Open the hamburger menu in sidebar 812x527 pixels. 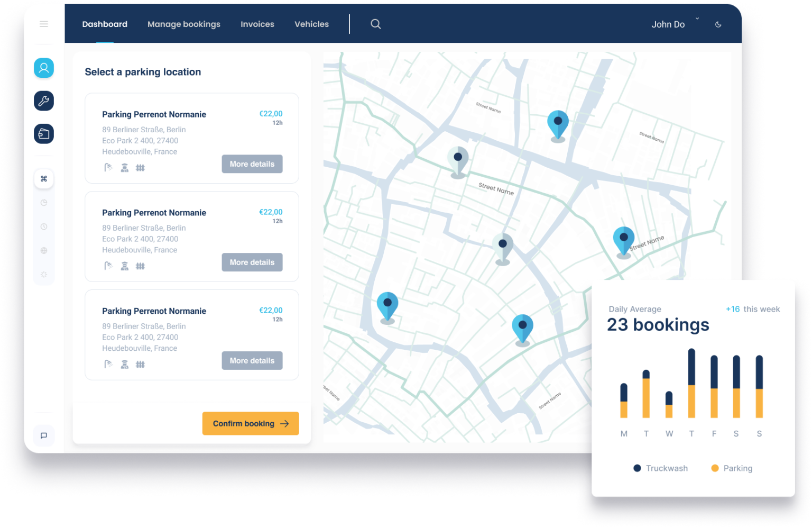[x=44, y=24]
